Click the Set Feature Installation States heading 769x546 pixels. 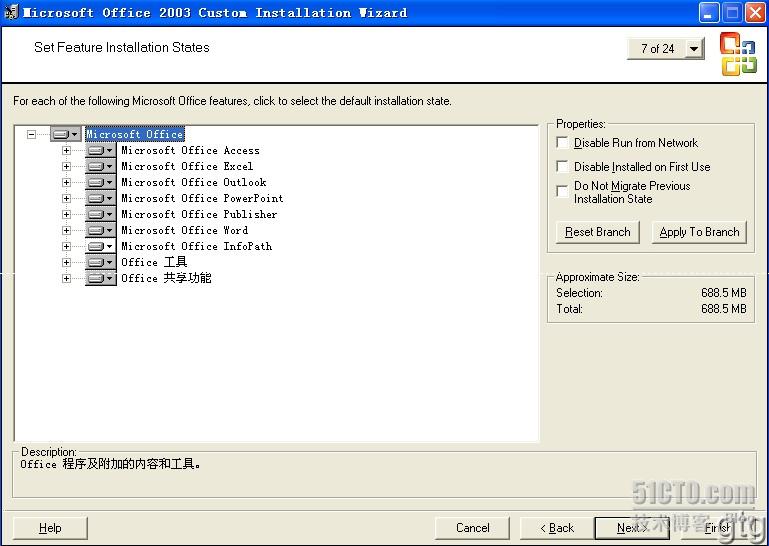pos(122,47)
